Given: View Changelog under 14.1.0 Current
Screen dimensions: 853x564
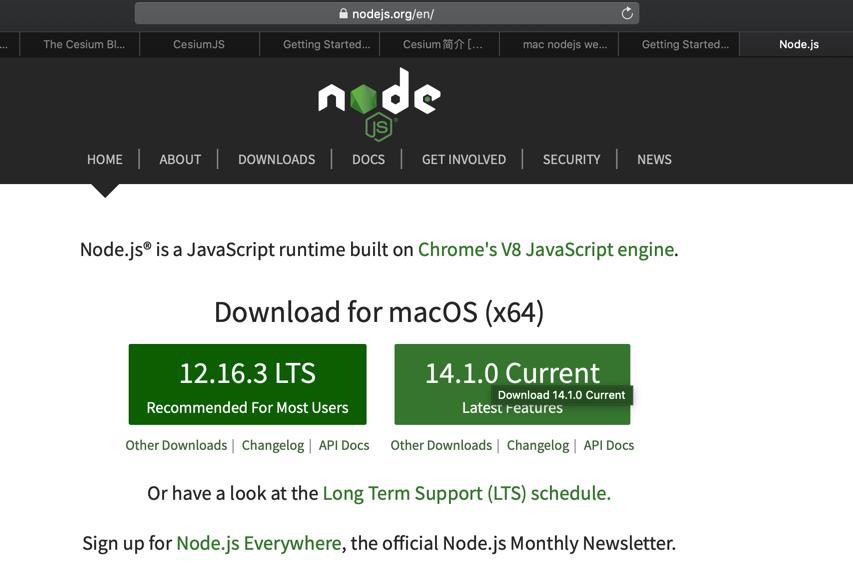Looking at the screenshot, I should [x=538, y=445].
